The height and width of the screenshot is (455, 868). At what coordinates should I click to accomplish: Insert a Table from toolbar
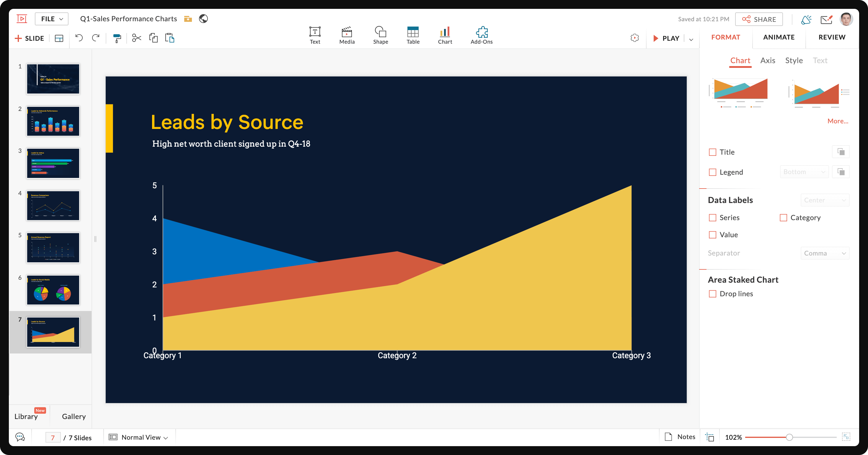pos(412,35)
